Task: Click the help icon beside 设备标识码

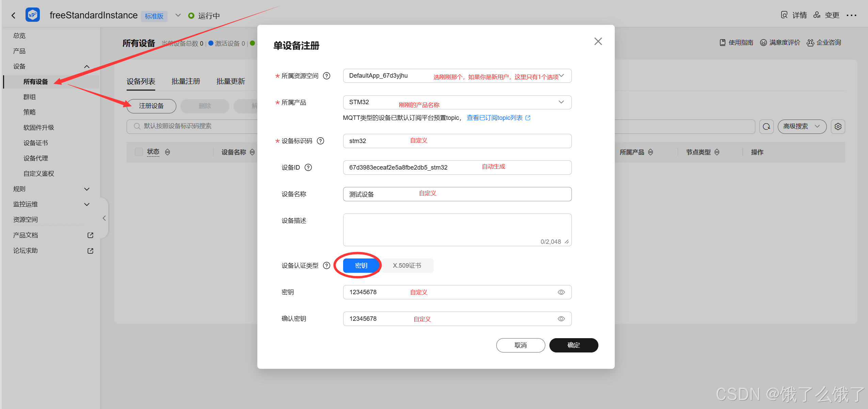Action: pos(320,141)
